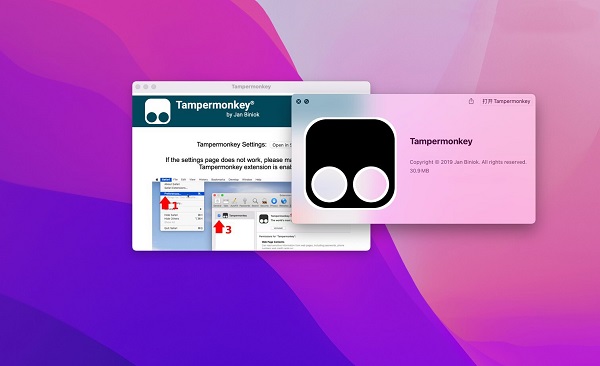Image resolution: width=600 pixels, height=366 pixels.
Task: Click the red arrow labeled 1
Action: click(x=165, y=203)
